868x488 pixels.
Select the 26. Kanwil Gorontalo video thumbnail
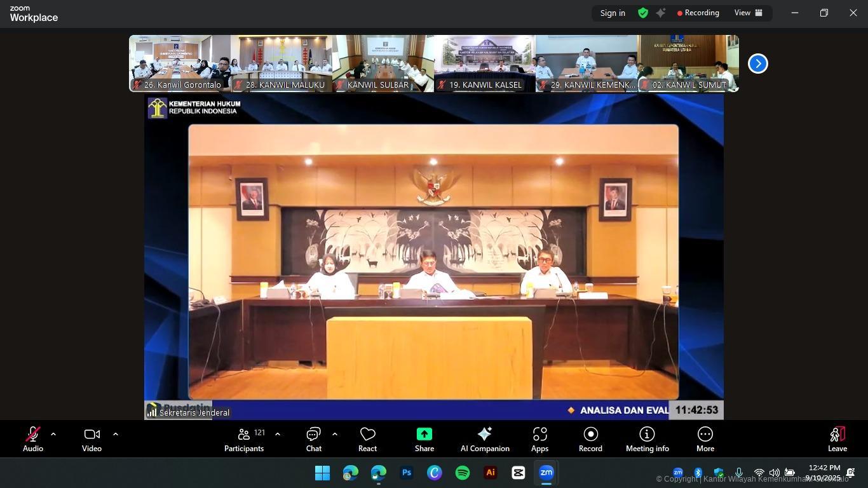point(180,64)
